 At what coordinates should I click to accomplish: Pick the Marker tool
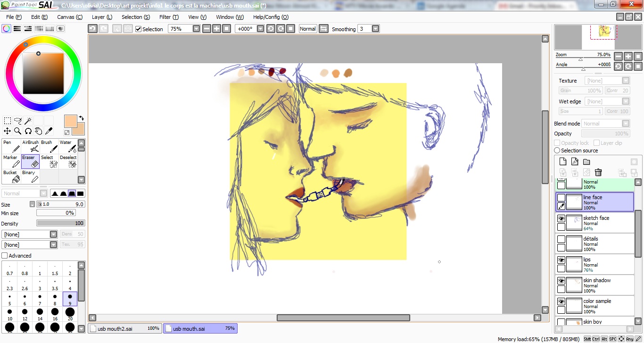11,162
